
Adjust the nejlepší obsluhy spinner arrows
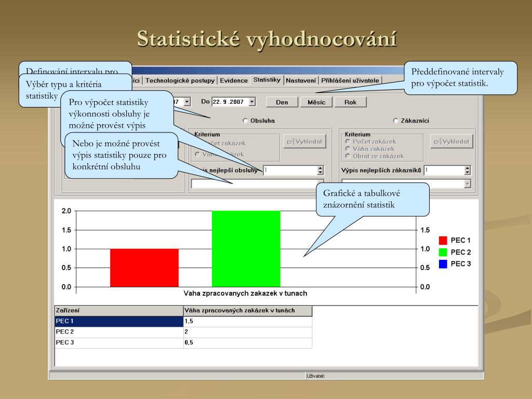tap(320, 170)
